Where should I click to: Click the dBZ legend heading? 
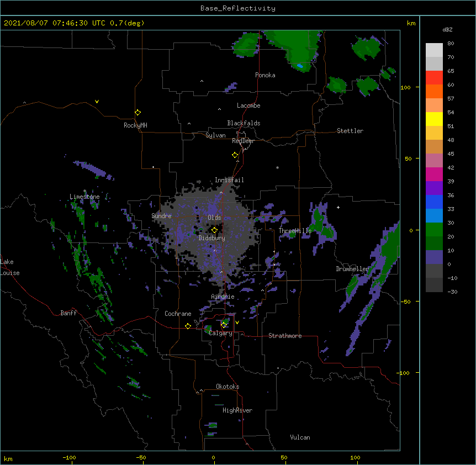[447, 29]
